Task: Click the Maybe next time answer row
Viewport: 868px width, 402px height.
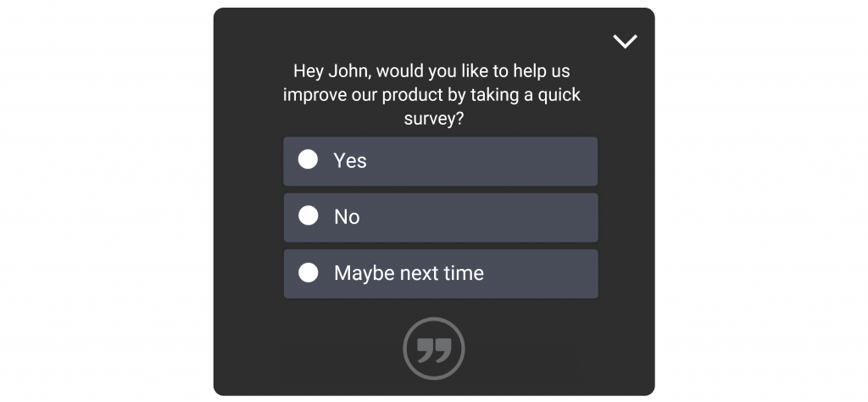Action: tap(441, 274)
